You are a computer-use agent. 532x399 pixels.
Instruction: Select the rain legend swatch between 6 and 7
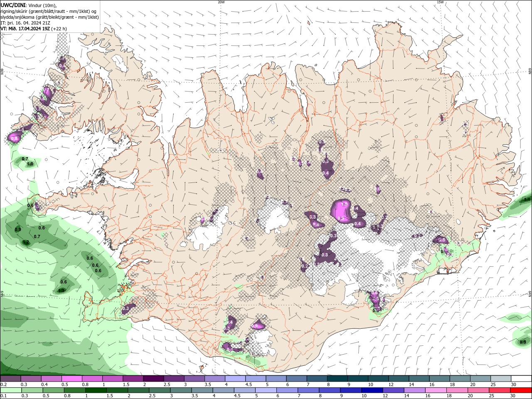pos(287,390)
